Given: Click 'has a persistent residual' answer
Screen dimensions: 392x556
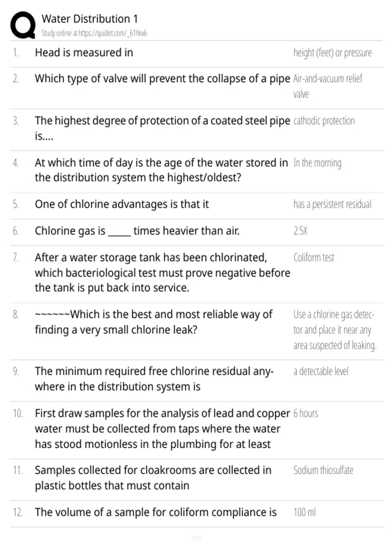Looking at the screenshot, I should click(x=332, y=204).
